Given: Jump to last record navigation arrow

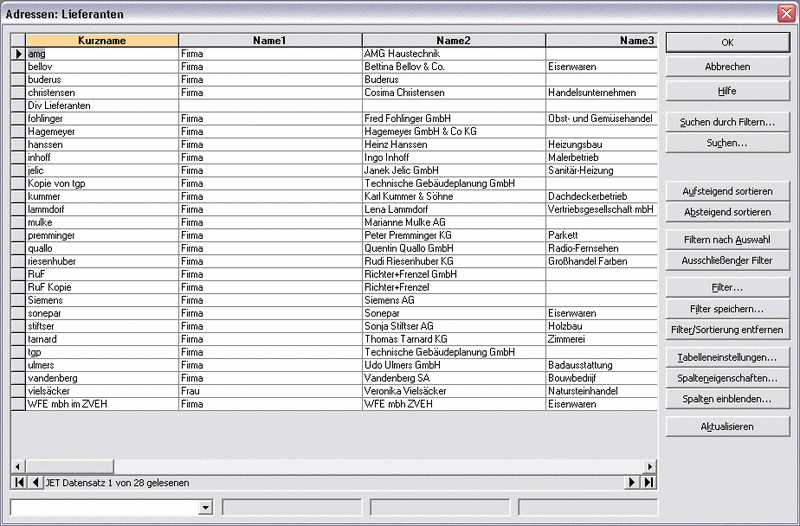Looking at the screenshot, I should 648,482.
